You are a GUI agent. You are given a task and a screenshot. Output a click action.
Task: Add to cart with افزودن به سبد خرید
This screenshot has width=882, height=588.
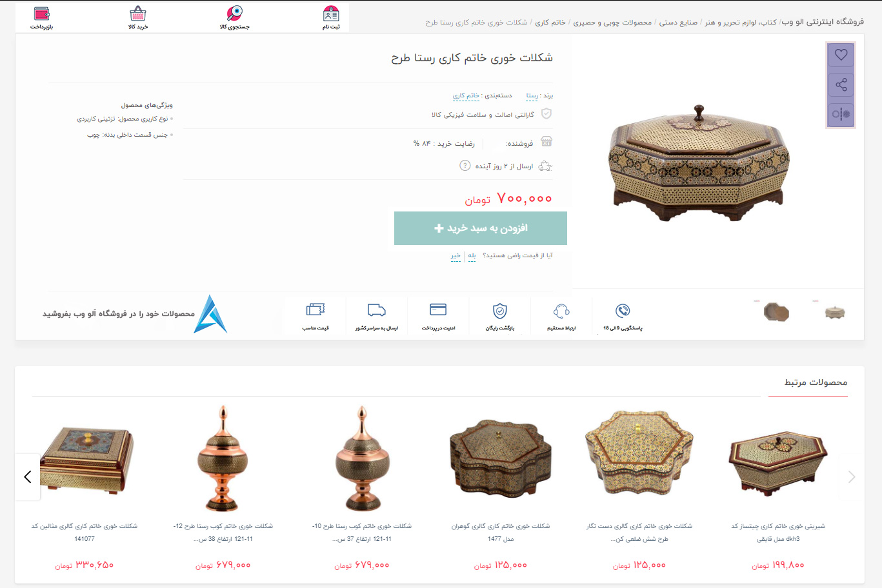point(481,228)
